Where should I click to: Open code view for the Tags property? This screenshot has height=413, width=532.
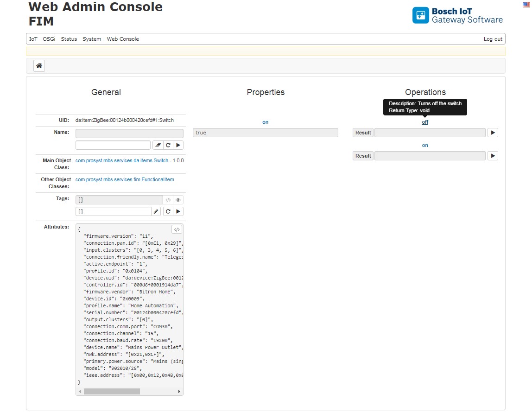click(167, 199)
